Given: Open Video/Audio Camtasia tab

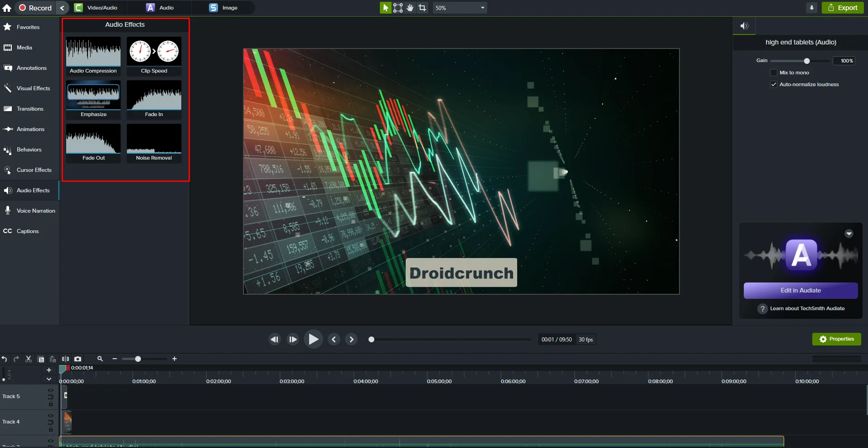Looking at the screenshot, I should point(96,8).
